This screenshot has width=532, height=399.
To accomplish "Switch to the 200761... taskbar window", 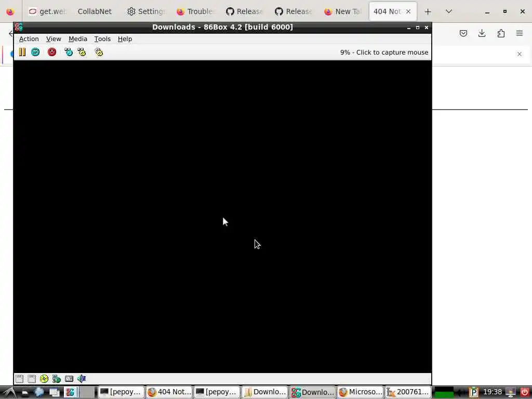I will (x=408, y=392).
